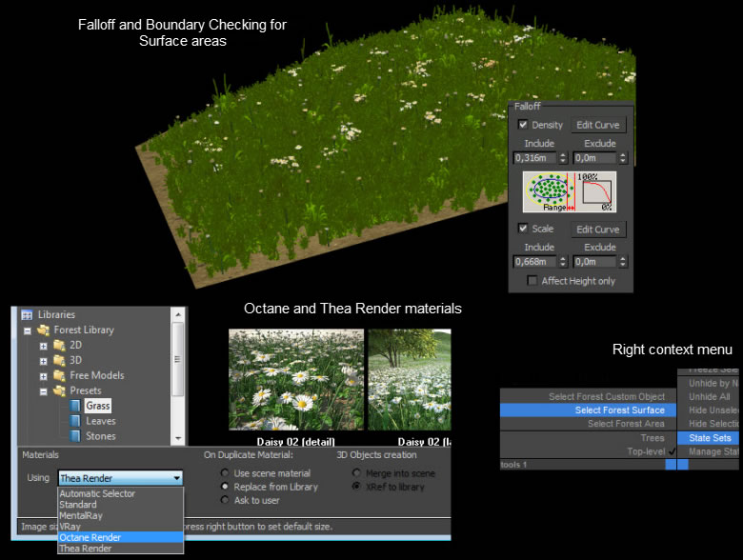Click the library tree scrollbar thumb
This screenshot has width=743, height=560.
[178, 359]
